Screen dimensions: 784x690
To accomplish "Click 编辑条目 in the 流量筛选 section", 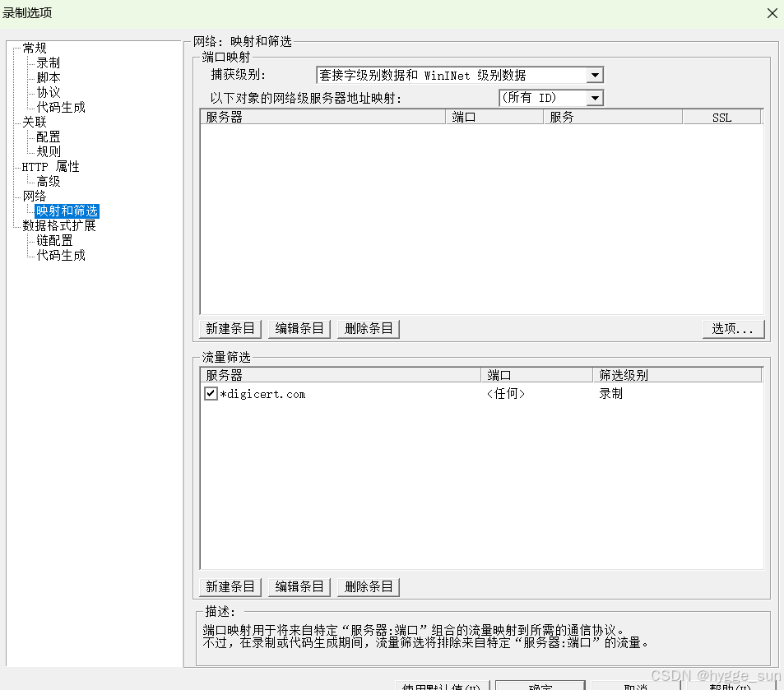I will (299, 586).
